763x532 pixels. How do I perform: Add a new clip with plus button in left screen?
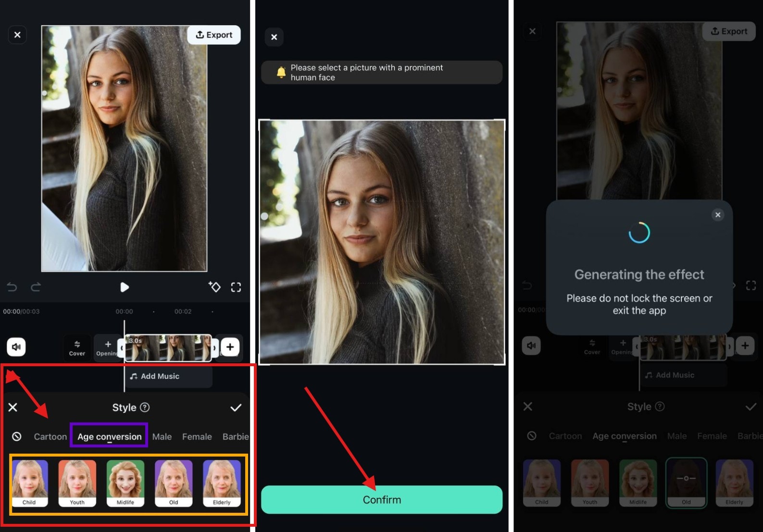(230, 346)
